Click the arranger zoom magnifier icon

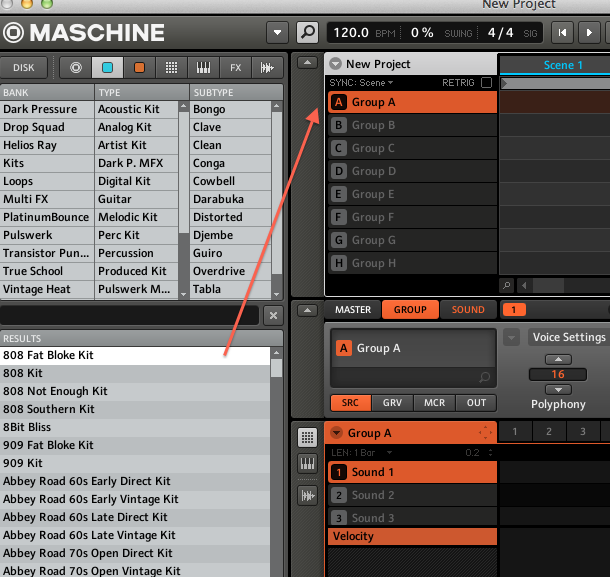point(507,286)
